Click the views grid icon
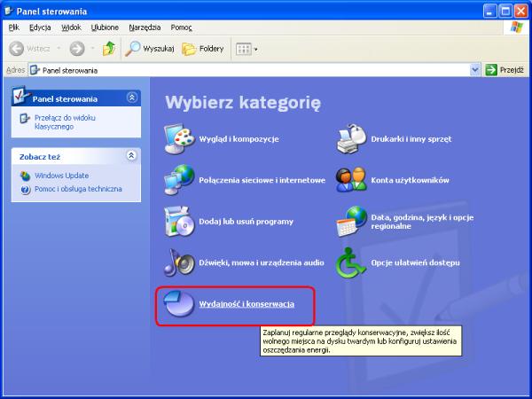 pos(243,49)
